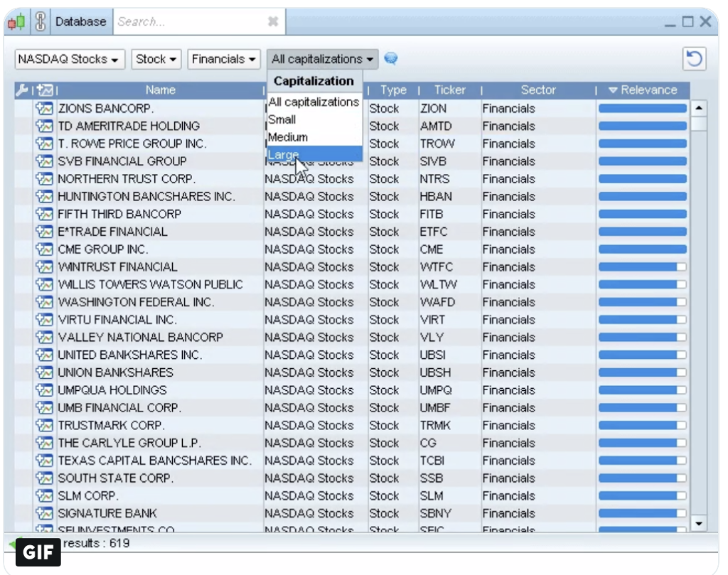The image size is (728, 575).
Task: Open chart icon for E*TRADE FINANCIAL
Action: pyautogui.click(x=44, y=232)
